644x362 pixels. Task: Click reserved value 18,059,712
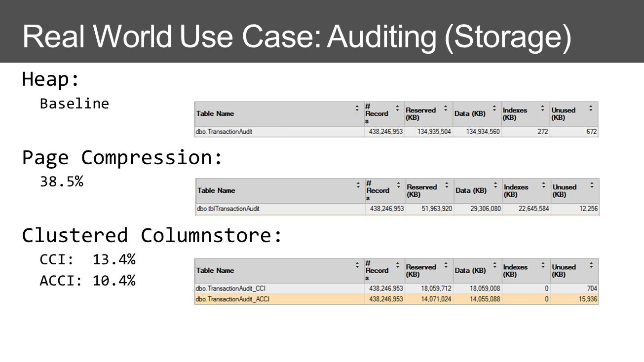(435, 289)
